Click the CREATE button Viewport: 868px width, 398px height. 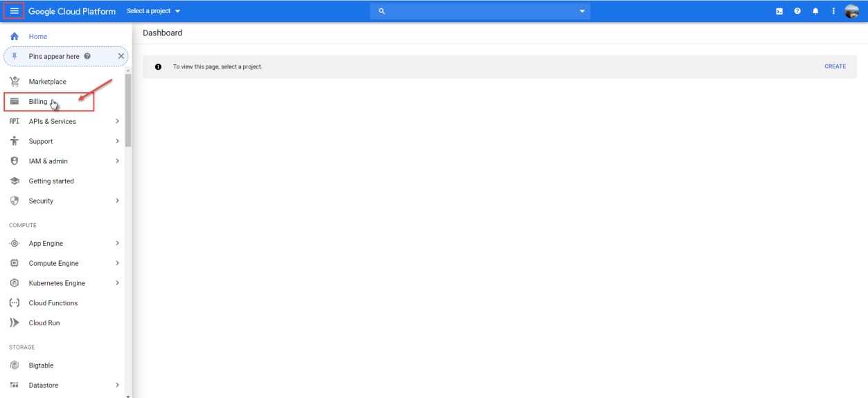point(835,66)
